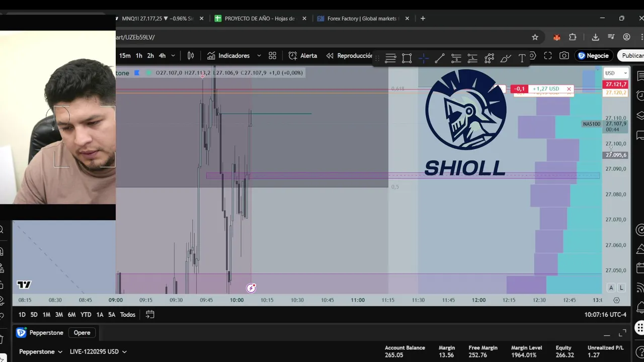The width and height of the screenshot is (644, 362).
Task: Click the Negocie button
Action: 594,56
